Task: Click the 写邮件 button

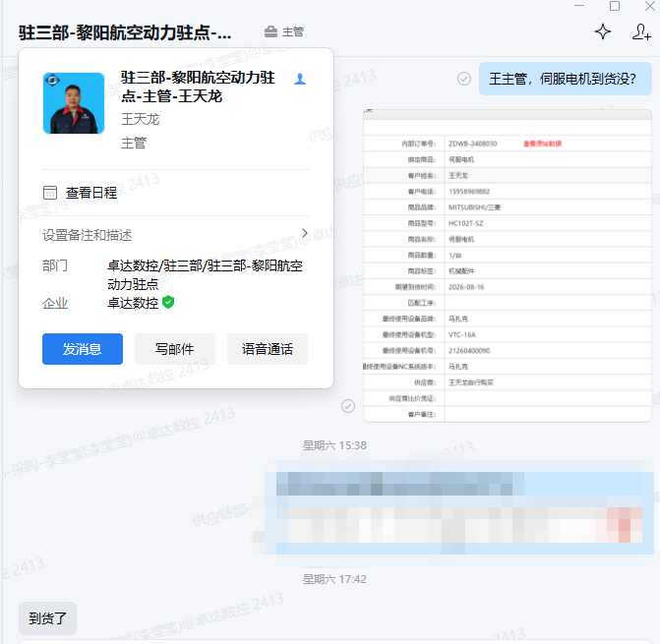Action: tap(175, 349)
